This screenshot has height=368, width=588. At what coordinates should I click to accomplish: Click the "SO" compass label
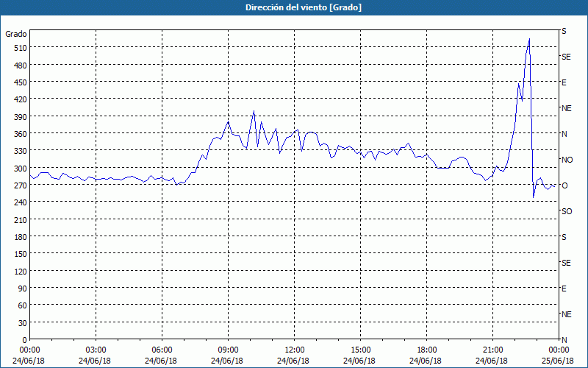click(567, 211)
